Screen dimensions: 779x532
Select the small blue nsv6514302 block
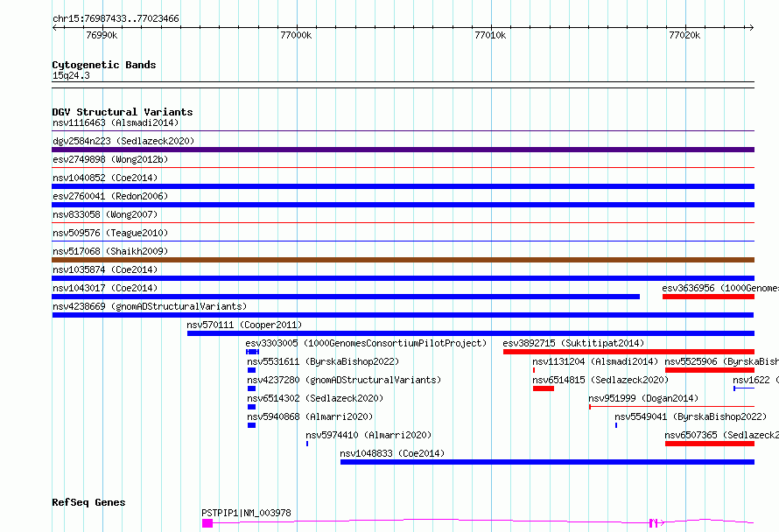(x=251, y=407)
